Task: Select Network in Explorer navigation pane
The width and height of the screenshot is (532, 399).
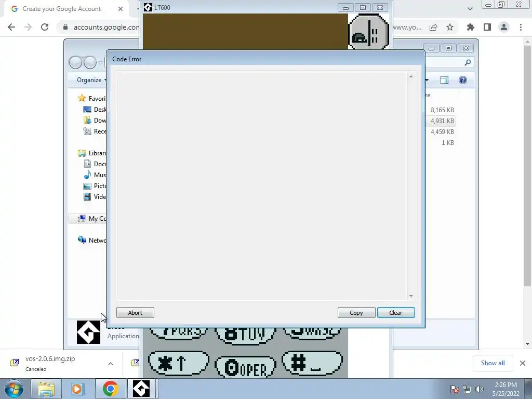Action: (x=92, y=240)
